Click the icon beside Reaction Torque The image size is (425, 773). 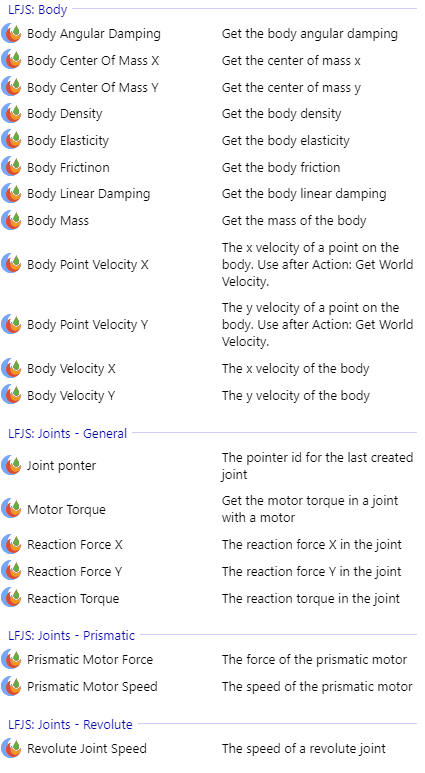(11, 598)
